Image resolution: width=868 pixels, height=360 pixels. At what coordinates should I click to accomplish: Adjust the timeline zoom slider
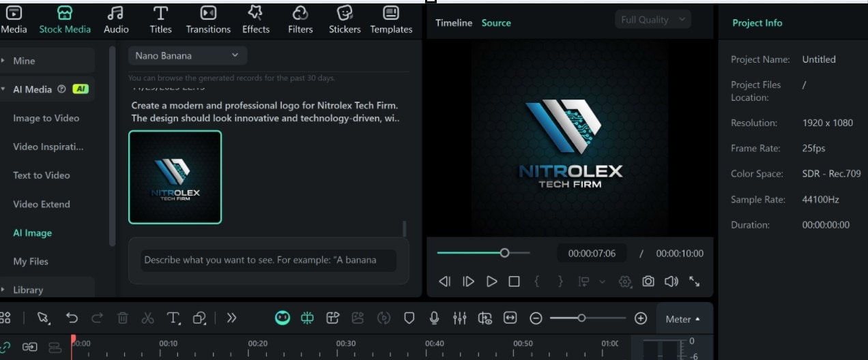coord(588,318)
